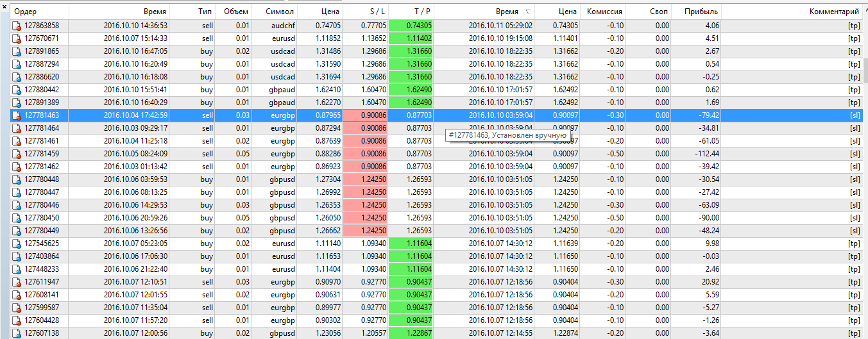868x339 pixels.
Task: Toggle sort arrow on close Время header
Action: point(528,12)
